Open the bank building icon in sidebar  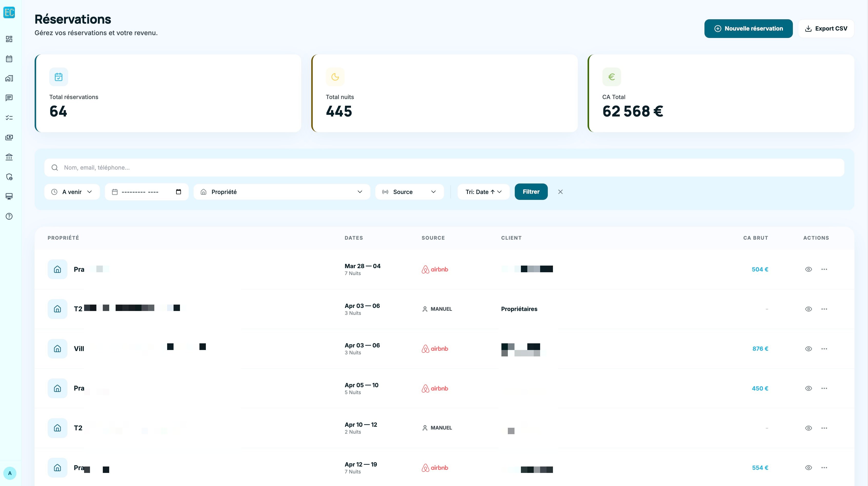pos(9,157)
